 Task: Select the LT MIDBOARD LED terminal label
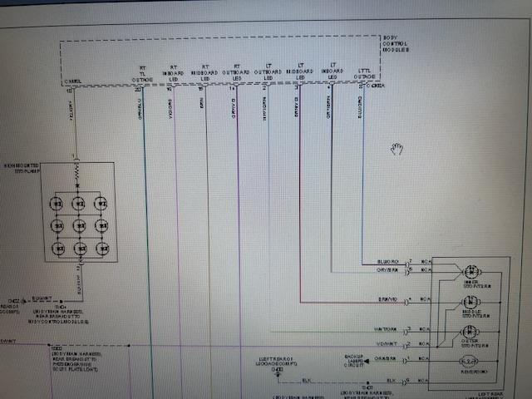pos(300,71)
